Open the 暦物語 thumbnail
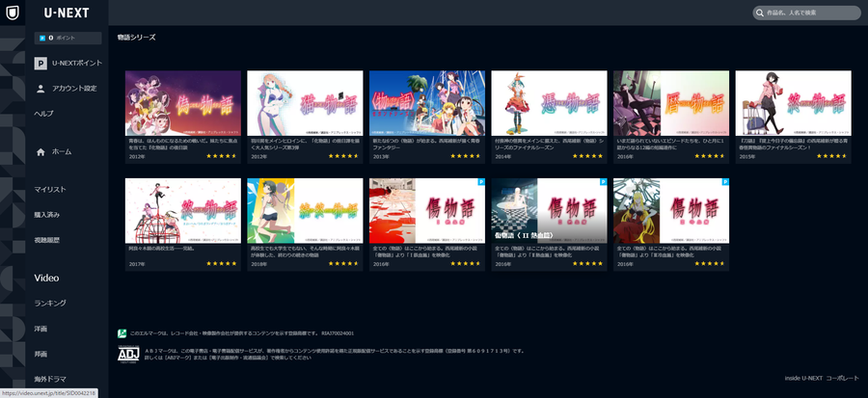 (x=671, y=103)
